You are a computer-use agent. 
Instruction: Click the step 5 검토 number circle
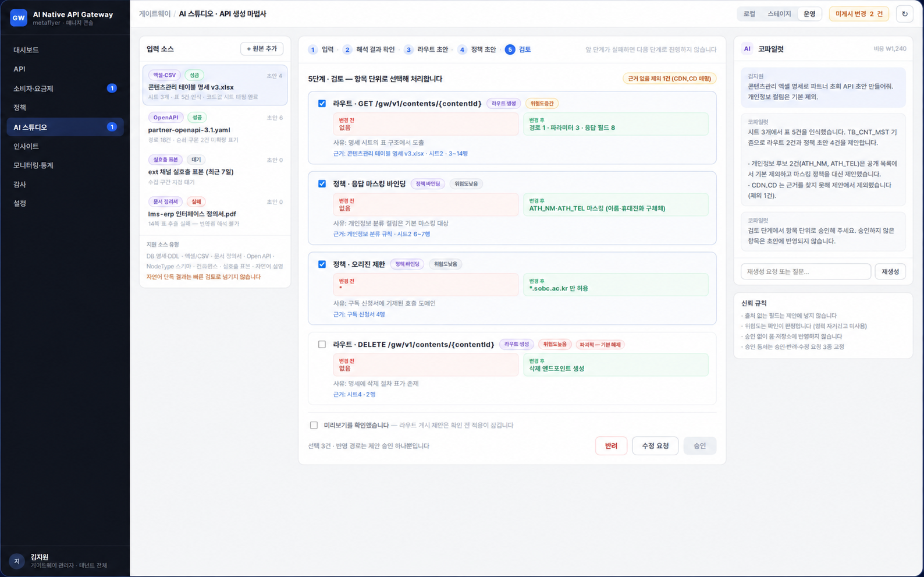[x=510, y=49]
